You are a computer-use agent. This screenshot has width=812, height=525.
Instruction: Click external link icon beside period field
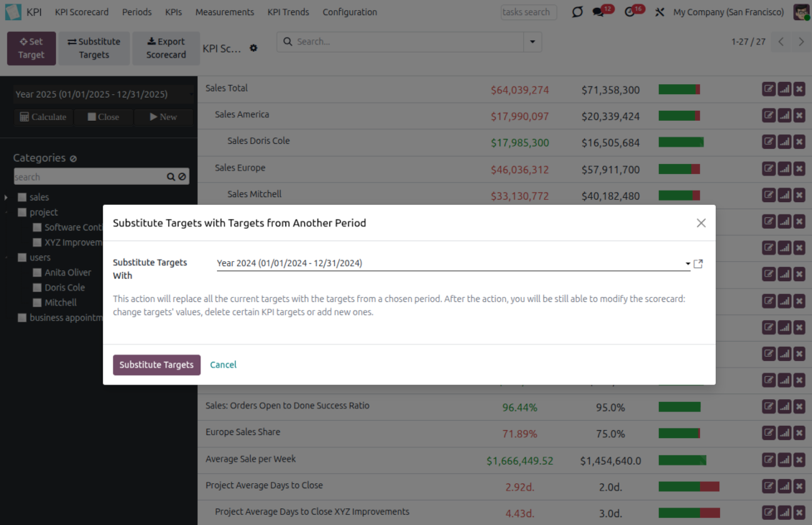[698, 264]
